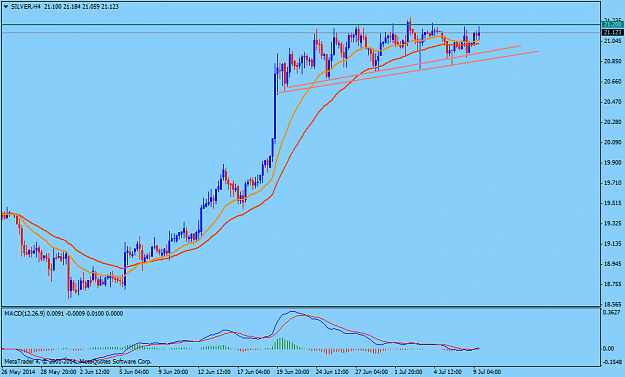Select the upper pink trendline

pyautogui.click(x=403, y=67)
